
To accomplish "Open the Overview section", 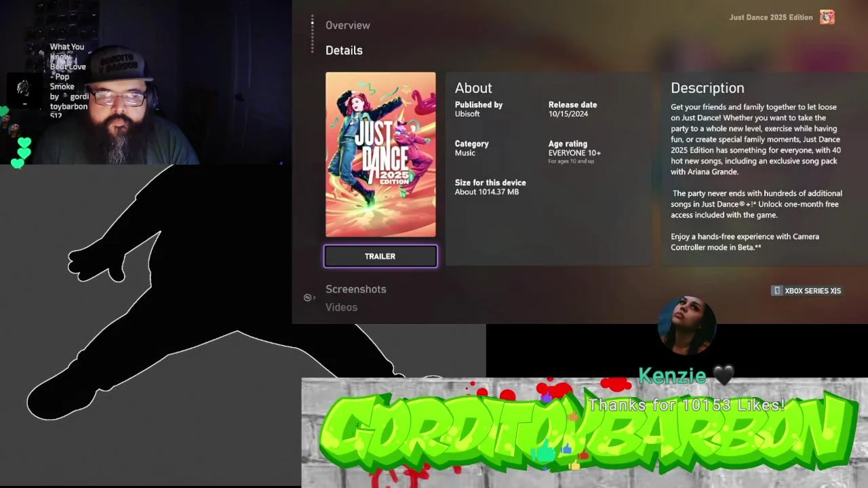I will coord(348,25).
